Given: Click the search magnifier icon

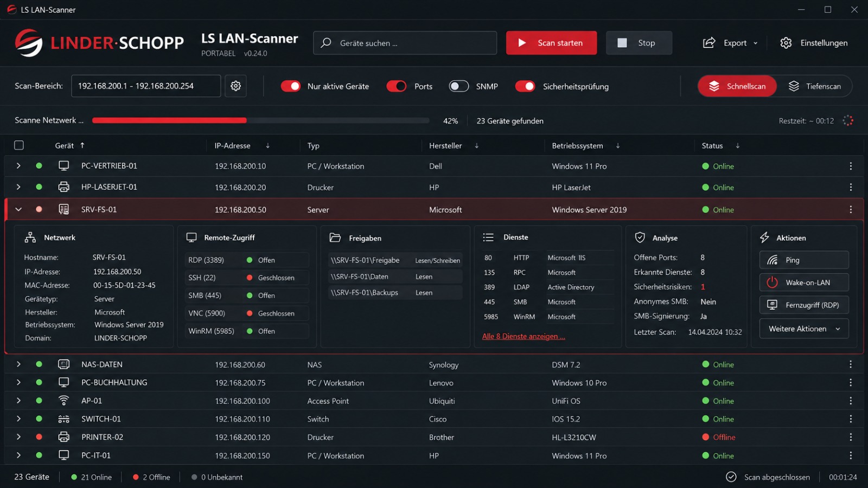Looking at the screenshot, I should tap(326, 43).
